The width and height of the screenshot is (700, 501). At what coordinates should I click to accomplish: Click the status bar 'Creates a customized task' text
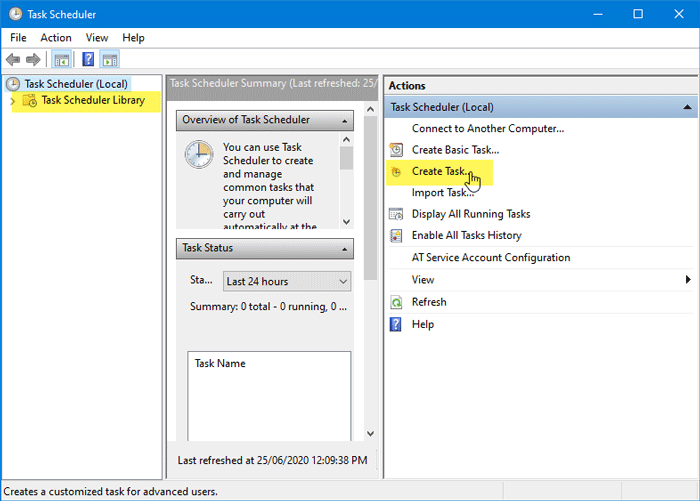[x=110, y=492]
